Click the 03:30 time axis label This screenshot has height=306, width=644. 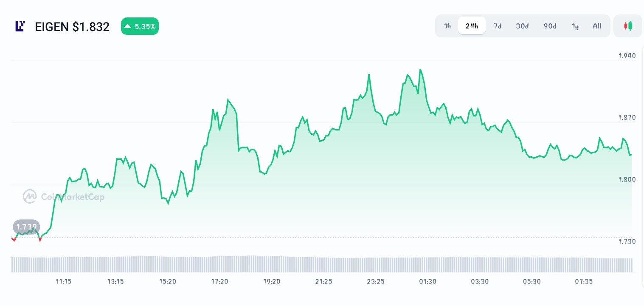click(480, 281)
